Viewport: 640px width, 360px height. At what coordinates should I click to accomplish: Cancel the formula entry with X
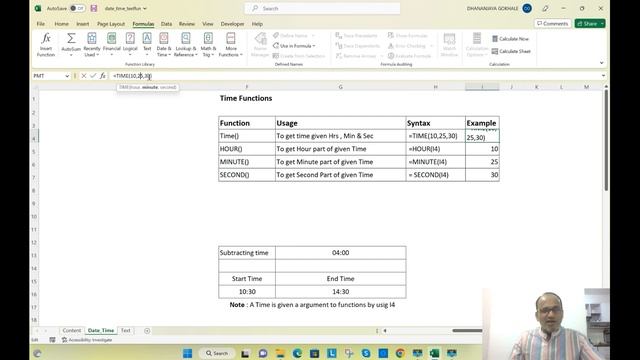coord(84,76)
